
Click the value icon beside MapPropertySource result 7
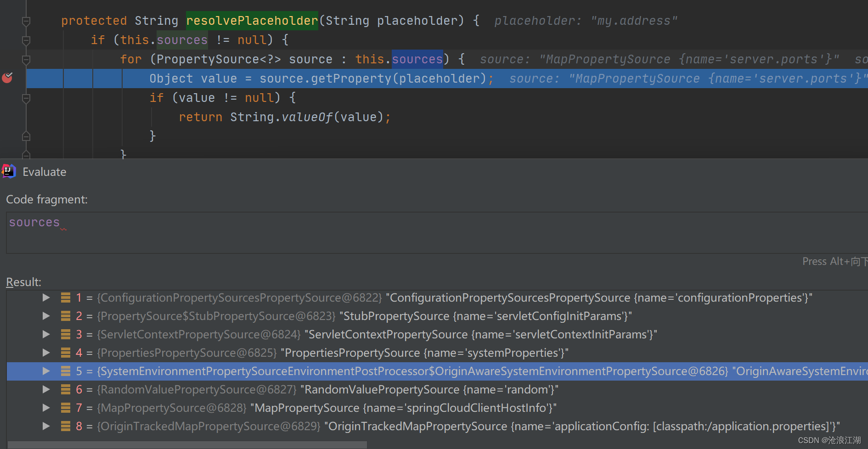click(x=65, y=408)
